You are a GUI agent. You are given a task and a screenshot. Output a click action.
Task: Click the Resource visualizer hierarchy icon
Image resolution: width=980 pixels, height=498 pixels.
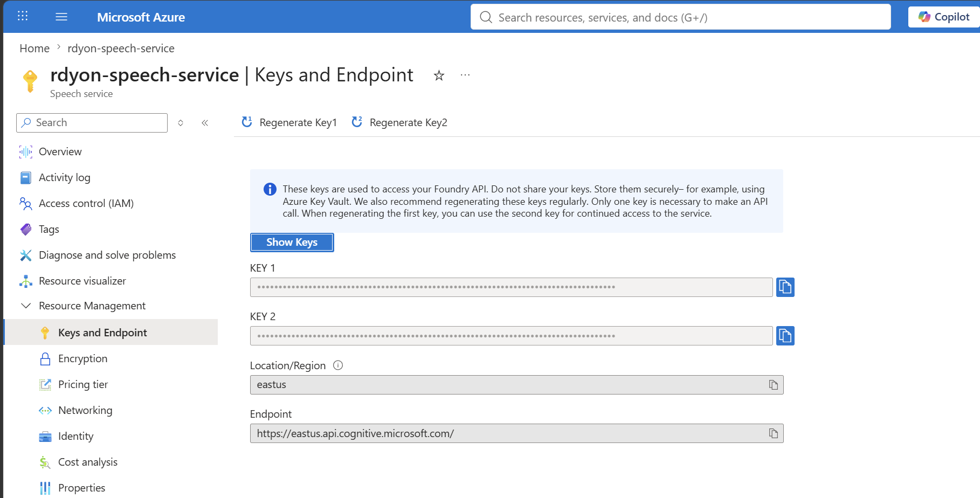[x=26, y=281]
